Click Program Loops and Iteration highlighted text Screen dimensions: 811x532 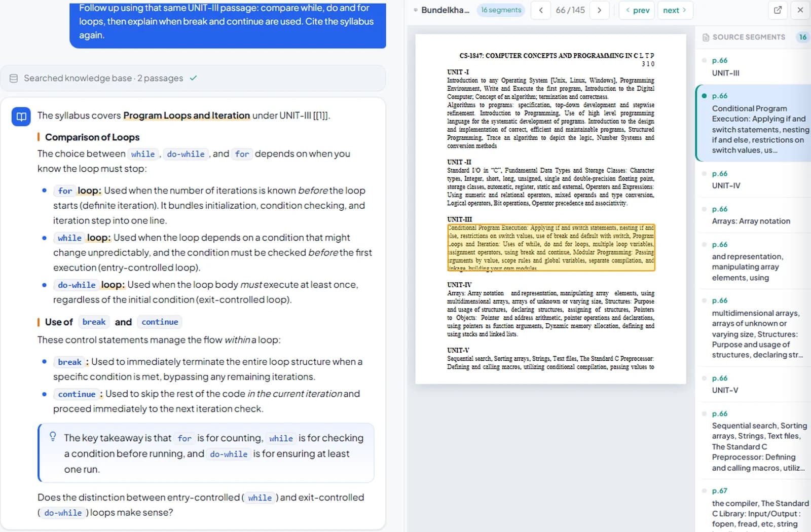coord(187,116)
